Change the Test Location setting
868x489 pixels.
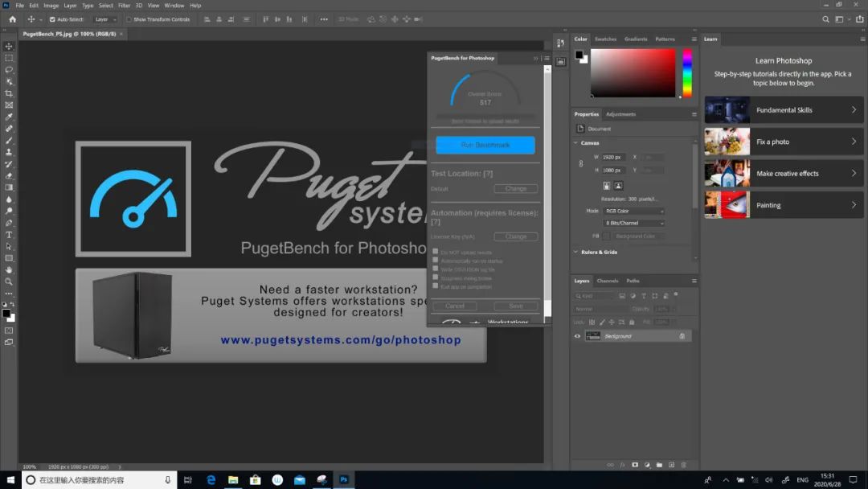515,189
